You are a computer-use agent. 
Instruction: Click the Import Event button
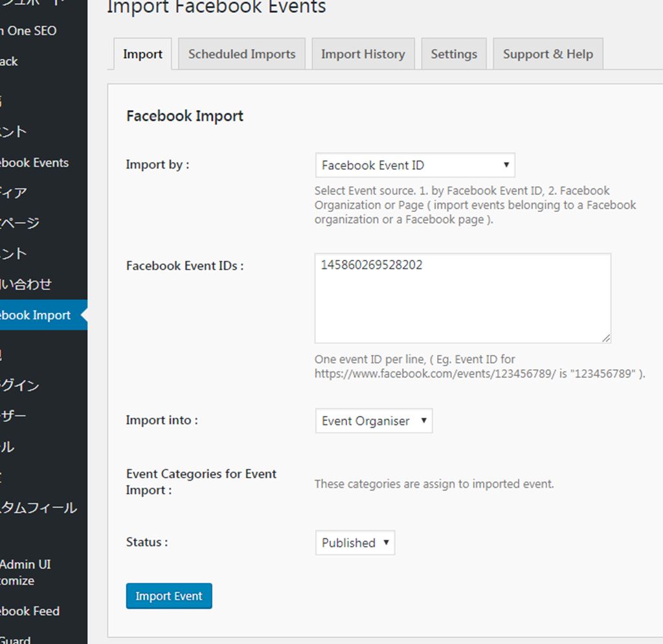click(x=169, y=596)
